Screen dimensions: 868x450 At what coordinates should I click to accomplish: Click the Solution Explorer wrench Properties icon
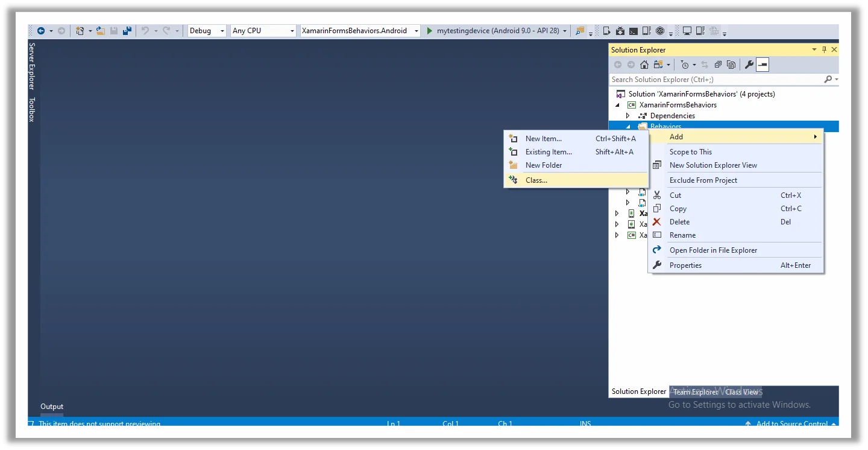pos(749,65)
